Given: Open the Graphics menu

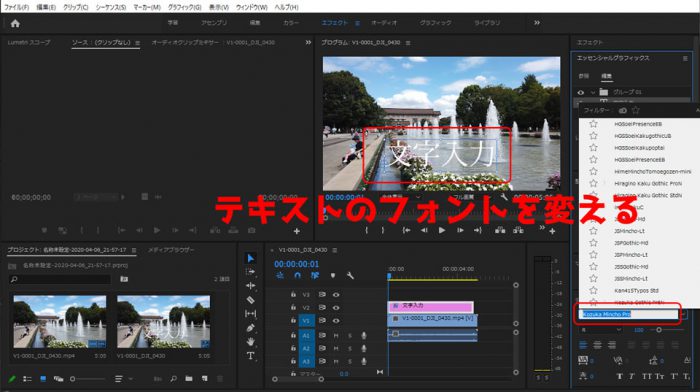Looking at the screenshot, I should pyautogui.click(x=184, y=7).
